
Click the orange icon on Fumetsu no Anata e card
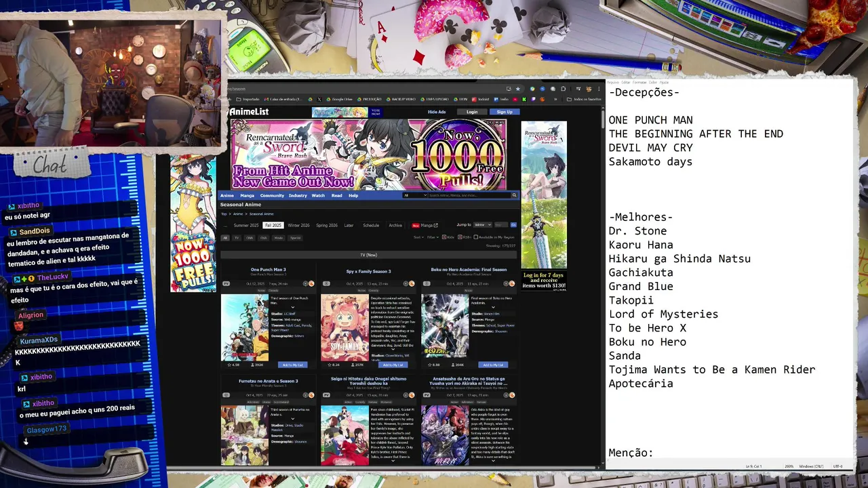(x=311, y=395)
